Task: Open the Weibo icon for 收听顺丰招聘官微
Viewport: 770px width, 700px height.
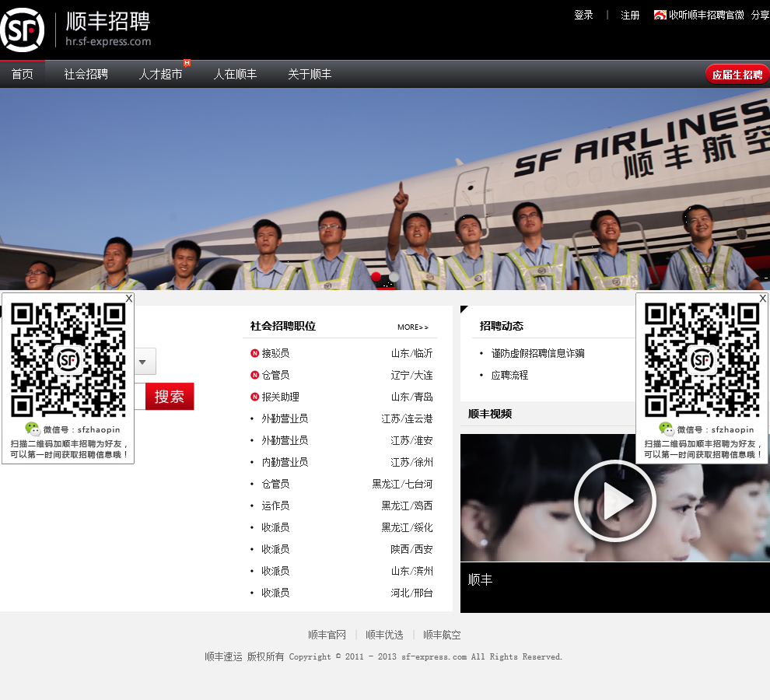Action: point(660,15)
